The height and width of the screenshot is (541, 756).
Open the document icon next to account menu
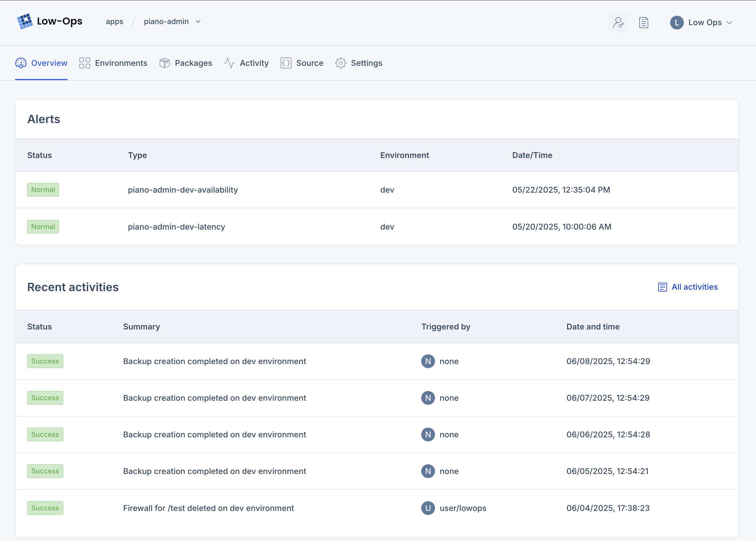(643, 22)
